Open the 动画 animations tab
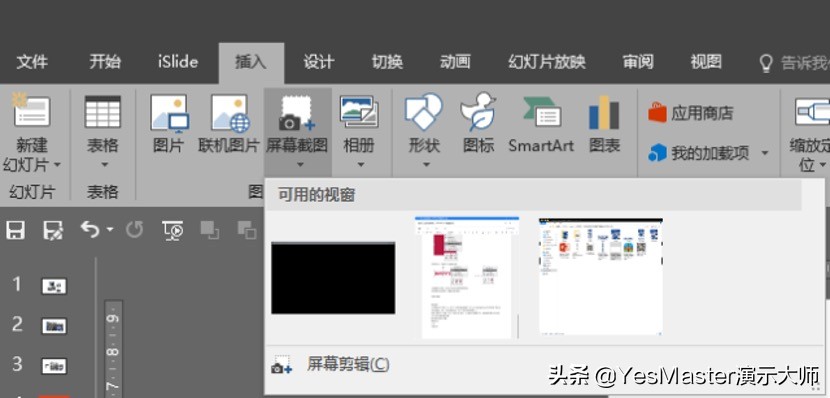 (x=455, y=62)
